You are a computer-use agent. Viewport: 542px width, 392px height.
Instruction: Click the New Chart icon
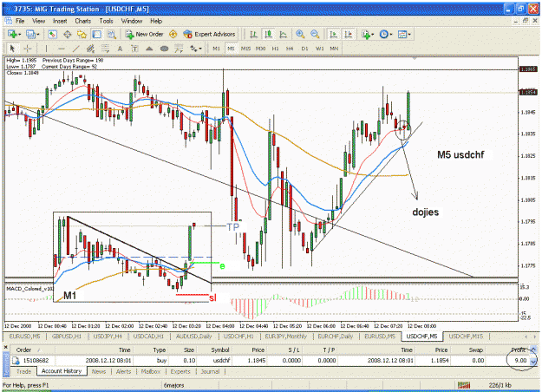pyautogui.click(x=12, y=34)
